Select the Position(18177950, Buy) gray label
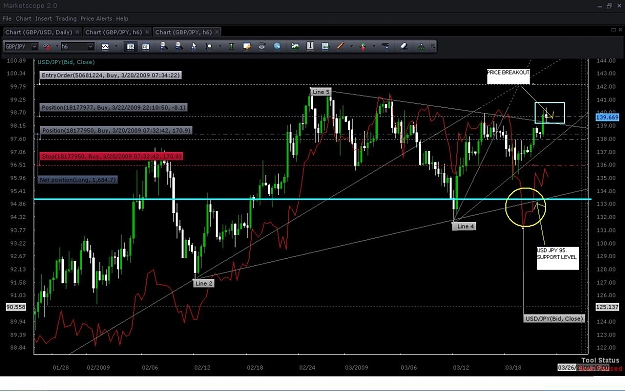 (x=116, y=130)
